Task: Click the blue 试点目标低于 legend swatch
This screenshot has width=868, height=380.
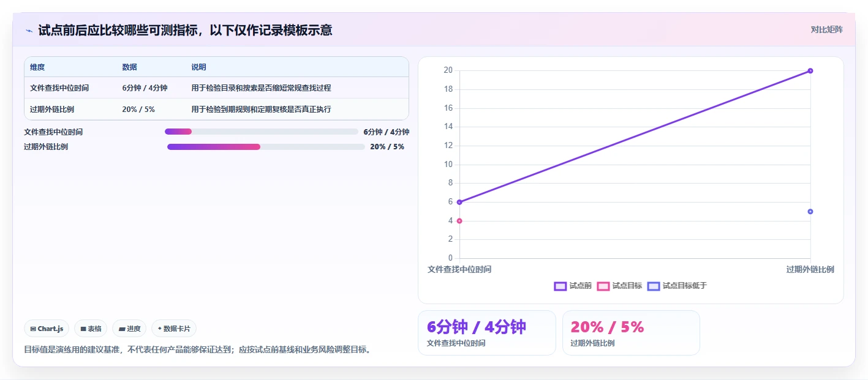Action: 654,286
